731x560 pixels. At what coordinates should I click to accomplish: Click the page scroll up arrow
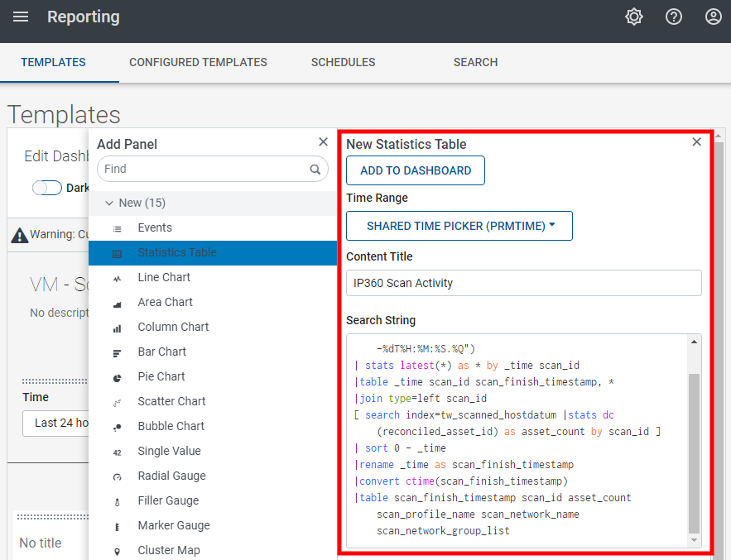719,136
